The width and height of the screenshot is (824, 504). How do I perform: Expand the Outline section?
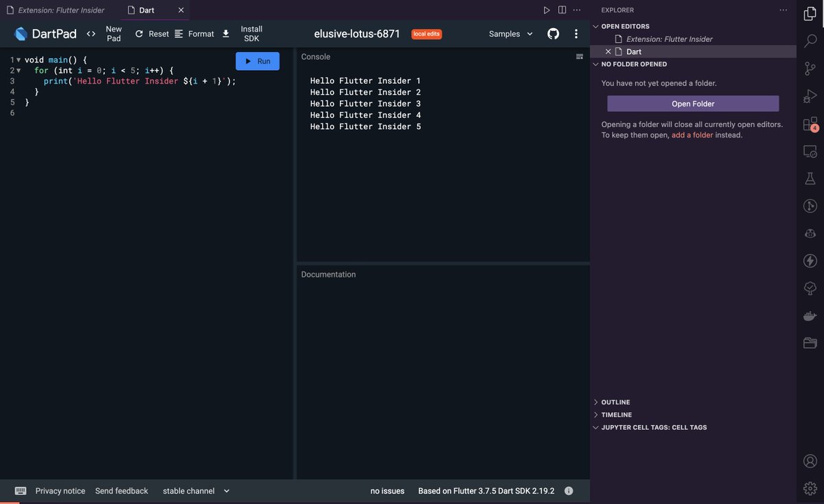[x=615, y=402]
